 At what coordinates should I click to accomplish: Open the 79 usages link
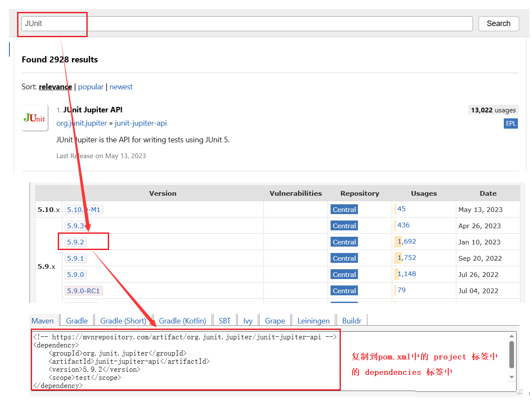pos(401,290)
